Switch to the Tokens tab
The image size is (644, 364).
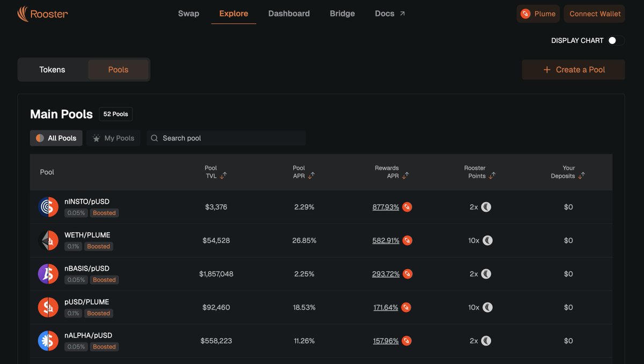tap(52, 70)
